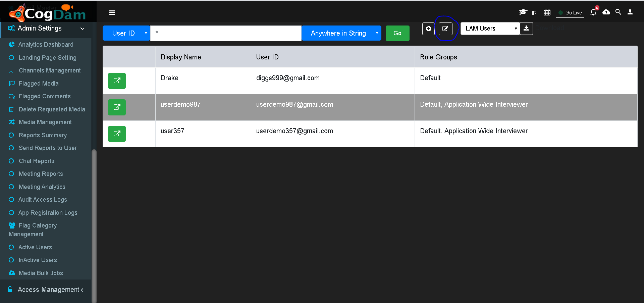Click the edit user pencil icon
The image size is (644, 303).
point(445,29)
